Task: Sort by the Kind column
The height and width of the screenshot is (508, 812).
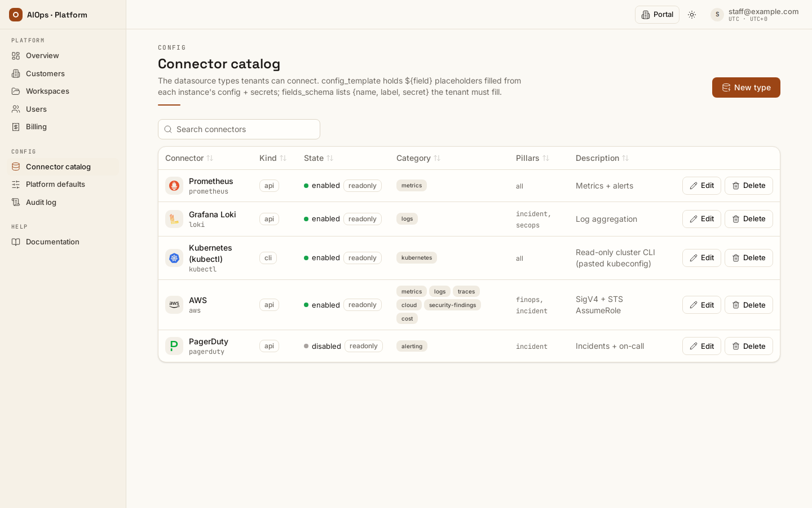Action: [x=273, y=158]
